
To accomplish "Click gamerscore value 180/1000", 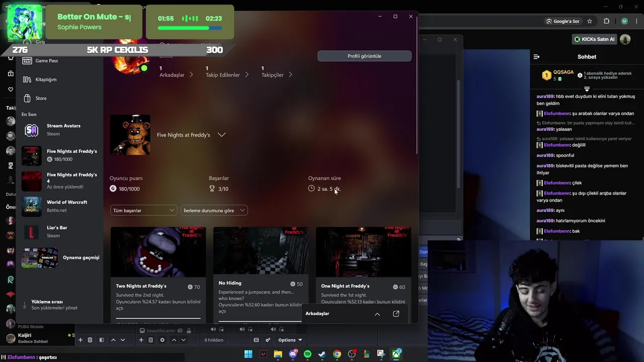I will [x=129, y=189].
